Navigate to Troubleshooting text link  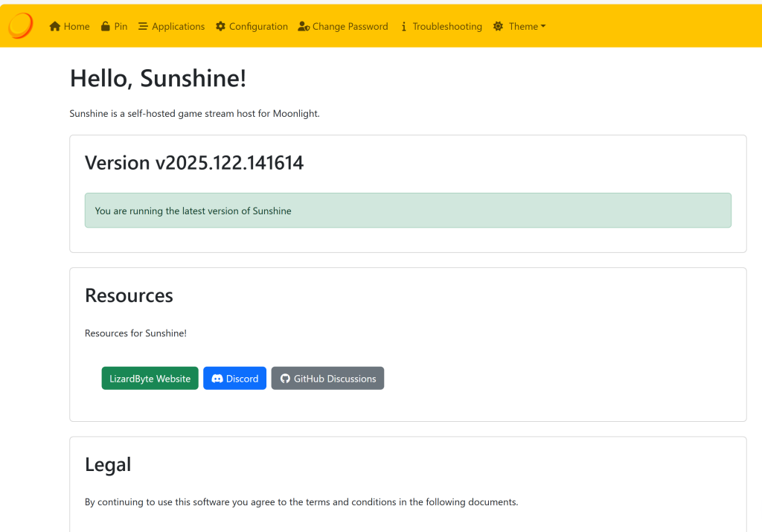(447, 27)
